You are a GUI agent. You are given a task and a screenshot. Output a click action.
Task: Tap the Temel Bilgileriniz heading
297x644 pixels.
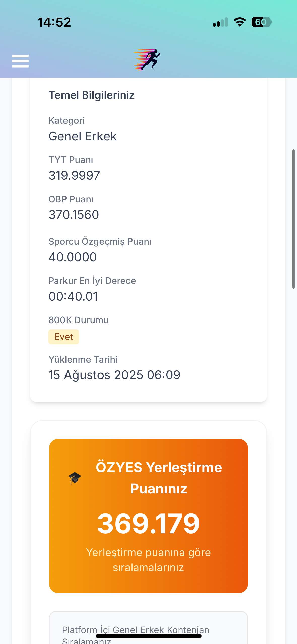(x=92, y=95)
